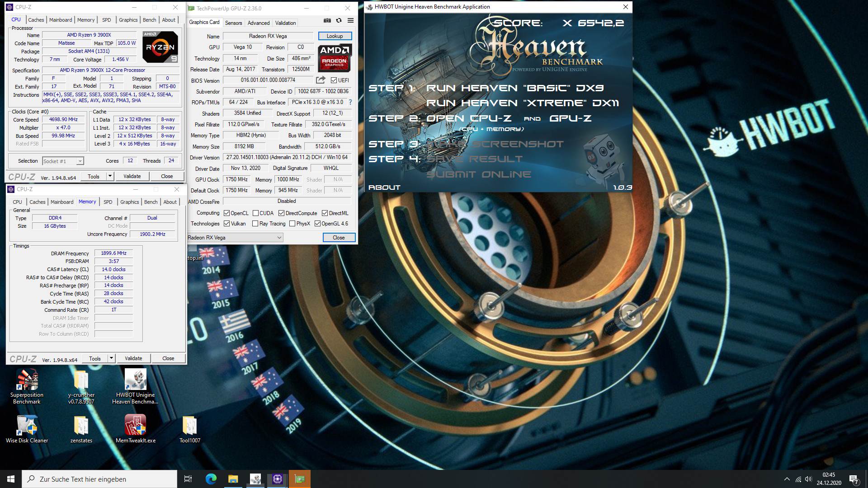The height and width of the screenshot is (488, 868).
Task: Toggle OpenGL 4.6 checkbox
Action: point(317,224)
